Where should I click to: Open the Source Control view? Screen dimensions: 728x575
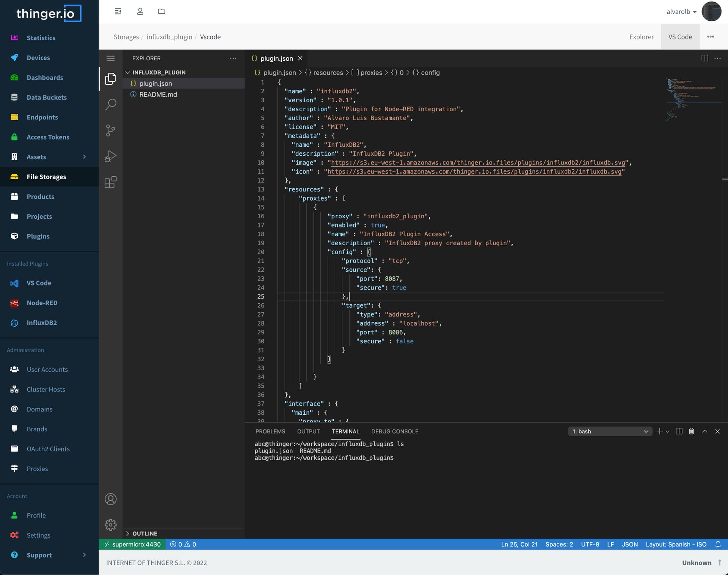coord(110,130)
